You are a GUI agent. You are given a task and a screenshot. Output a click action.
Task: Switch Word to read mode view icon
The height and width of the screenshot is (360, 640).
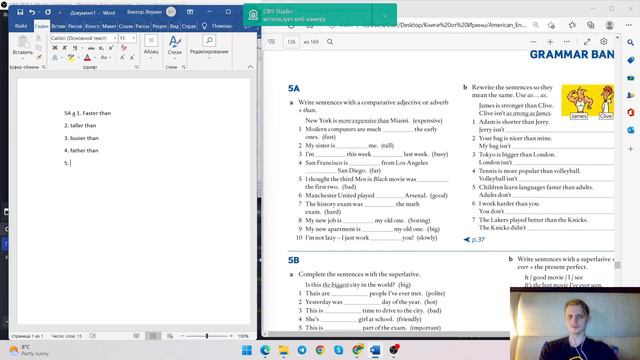136,336
